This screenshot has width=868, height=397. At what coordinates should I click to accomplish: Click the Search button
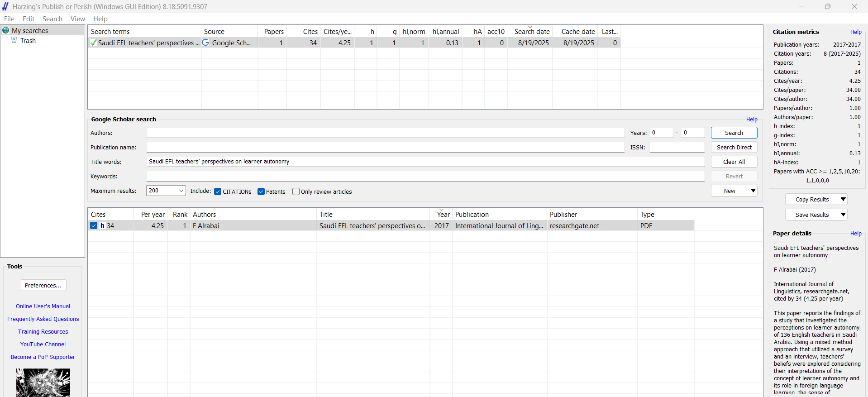[734, 133]
